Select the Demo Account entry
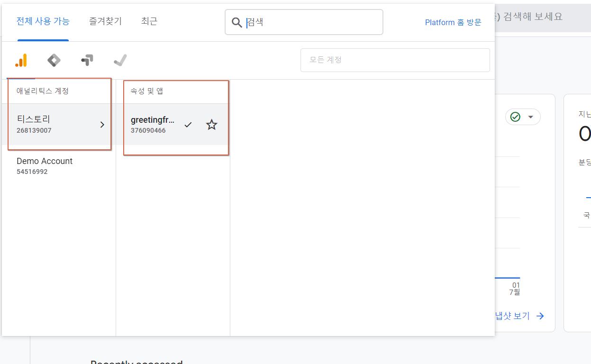Viewport: 591px width, 364px height. [59, 165]
